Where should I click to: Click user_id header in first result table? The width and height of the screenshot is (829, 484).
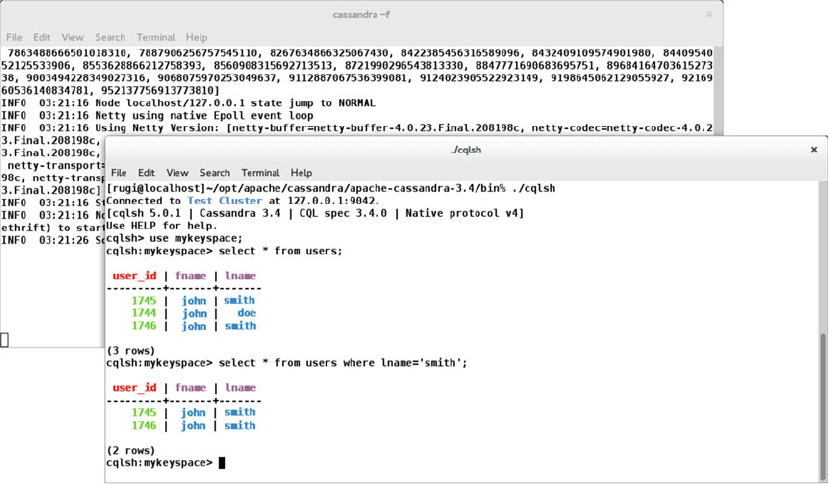pyautogui.click(x=134, y=276)
